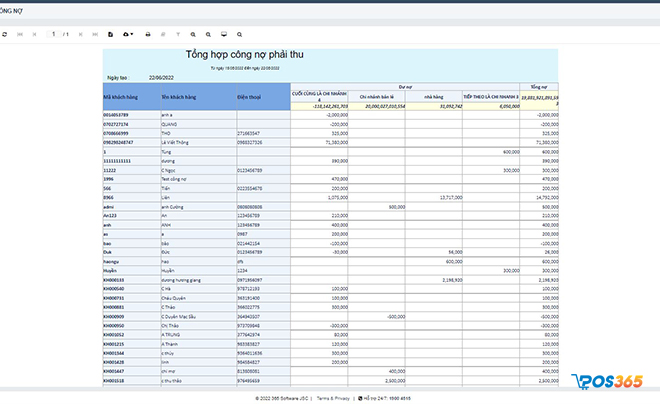Select customer code KH001052
This screenshot has width=660, height=404.
(114, 335)
